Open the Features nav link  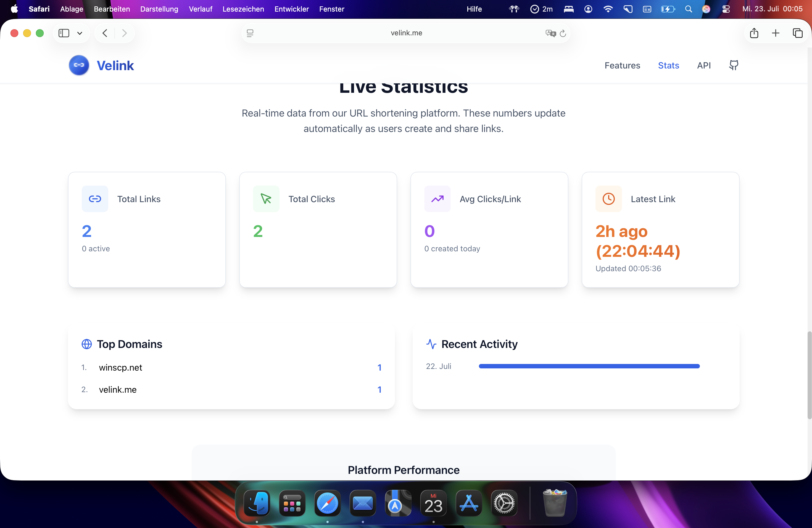point(622,65)
